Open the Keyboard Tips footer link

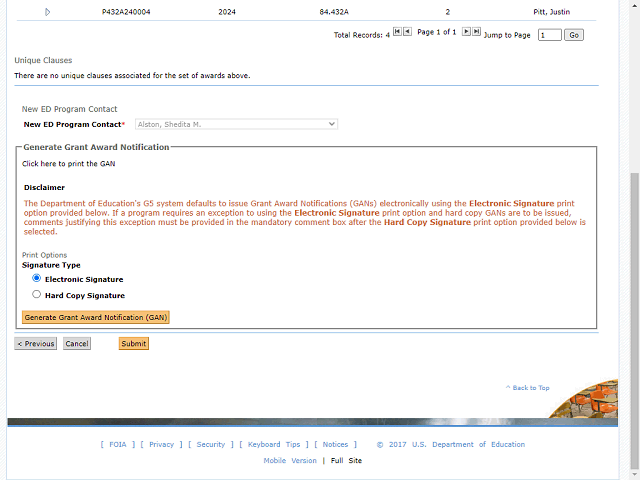pos(274,444)
